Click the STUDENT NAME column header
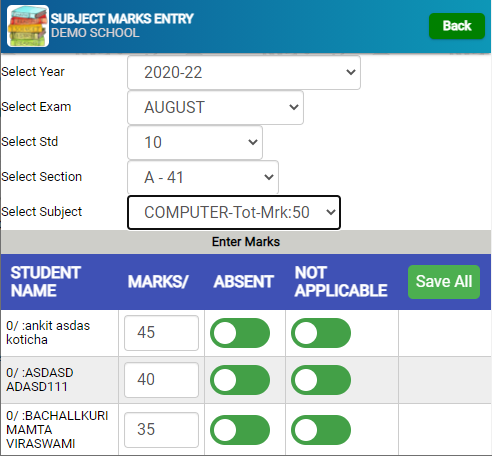This screenshot has width=492, height=456. click(x=46, y=282)
